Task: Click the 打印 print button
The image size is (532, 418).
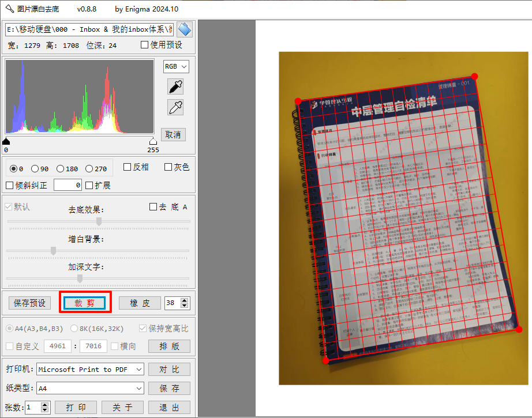Action: point(76,407)
